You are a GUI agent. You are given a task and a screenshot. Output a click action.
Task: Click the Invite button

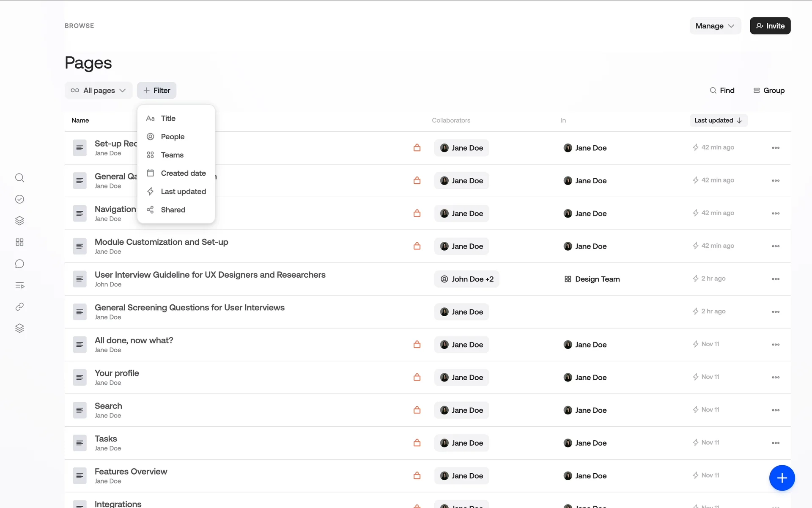pyautogui.click(x=770, y=26)
